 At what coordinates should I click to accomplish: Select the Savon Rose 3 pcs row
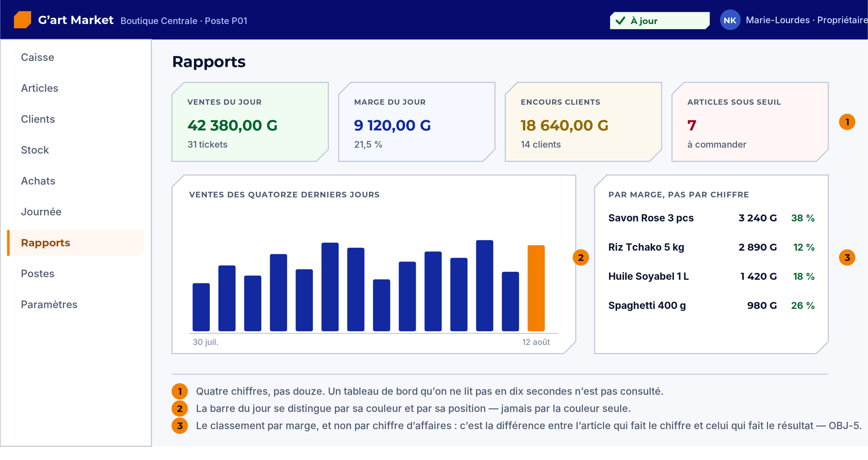[x=711, y=218]
